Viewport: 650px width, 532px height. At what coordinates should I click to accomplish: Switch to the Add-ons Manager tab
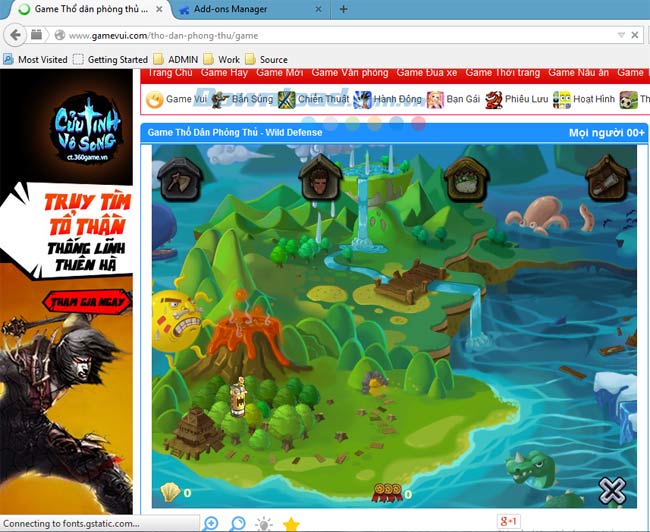click(251, 9)
